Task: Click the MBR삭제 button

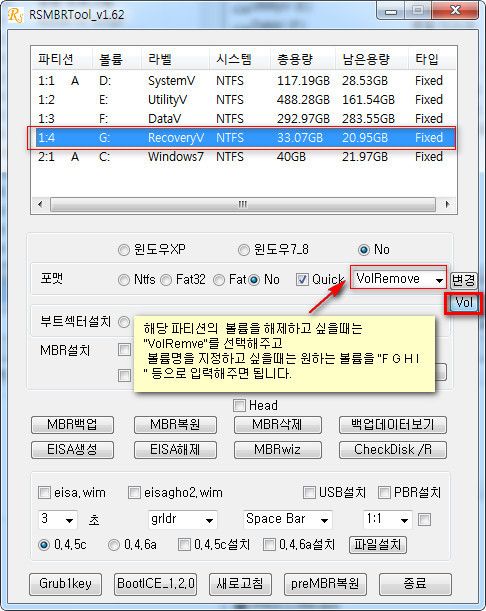Action: [277, 425]
